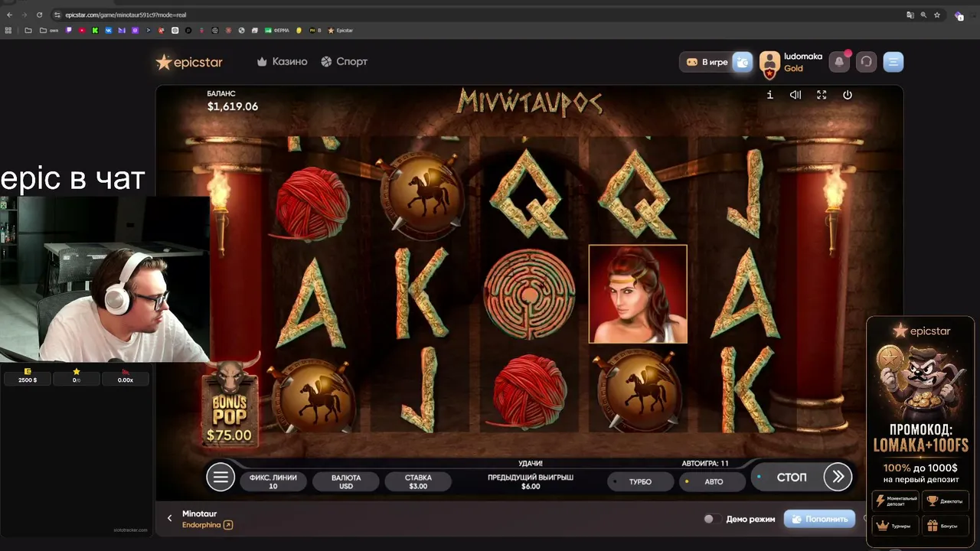Go back using the arrow beside Minotaur

point(170,518)
